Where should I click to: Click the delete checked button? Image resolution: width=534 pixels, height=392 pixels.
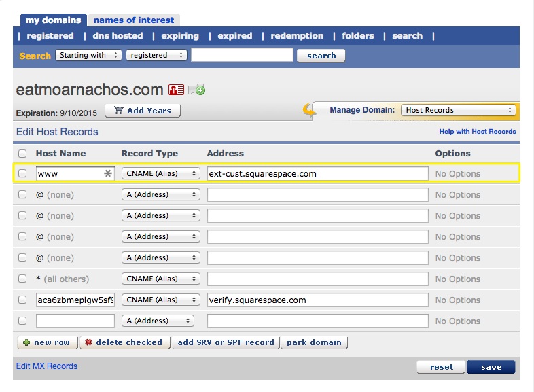click(x=124, y=342)
